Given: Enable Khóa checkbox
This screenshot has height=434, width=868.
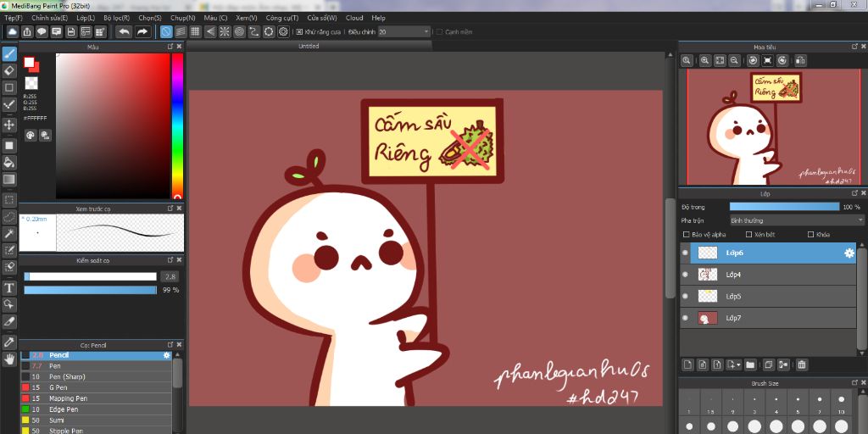Looking at the screenshot, I should (811, 235).
